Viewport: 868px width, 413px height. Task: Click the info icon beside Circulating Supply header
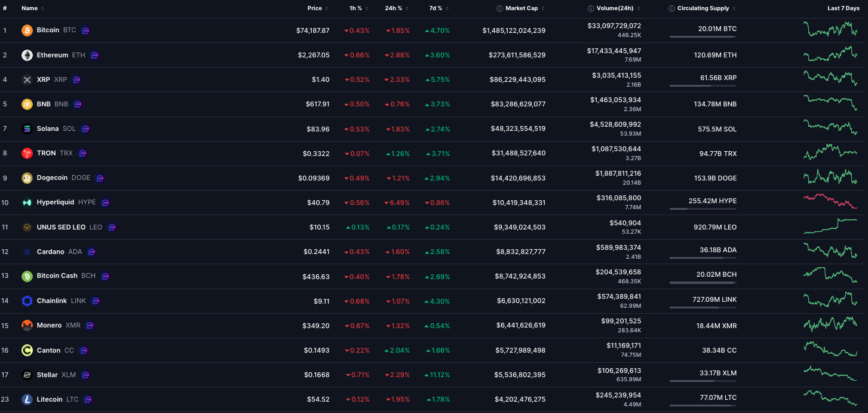[x=671, y=8]
